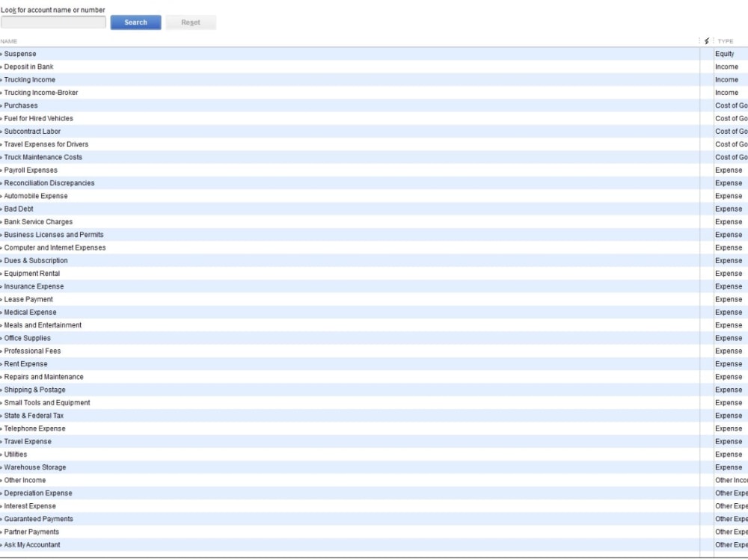748x560 pixels.
Task: Select the Dues & Subscription account
Action: 36,260
